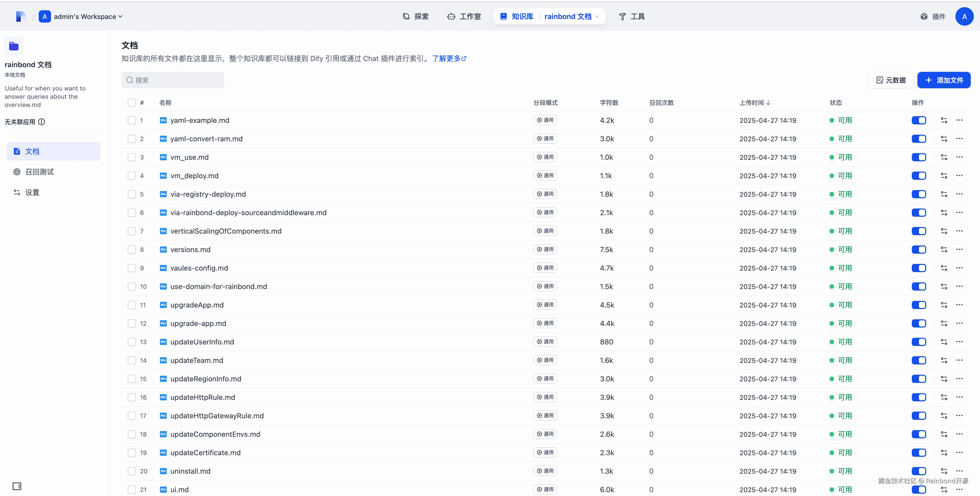980x496 pixels.
Task: Click the 添加文件 button
Action: coord(944,80)
